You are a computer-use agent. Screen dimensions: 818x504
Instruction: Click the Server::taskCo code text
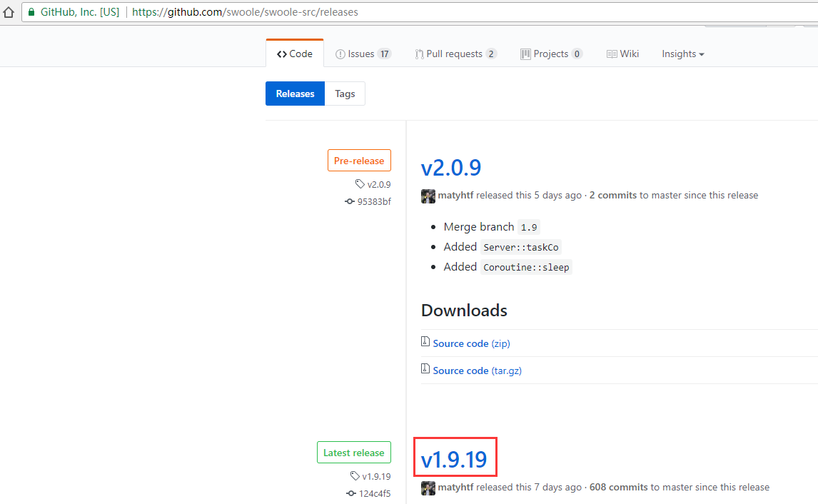[x=520, y=247]
